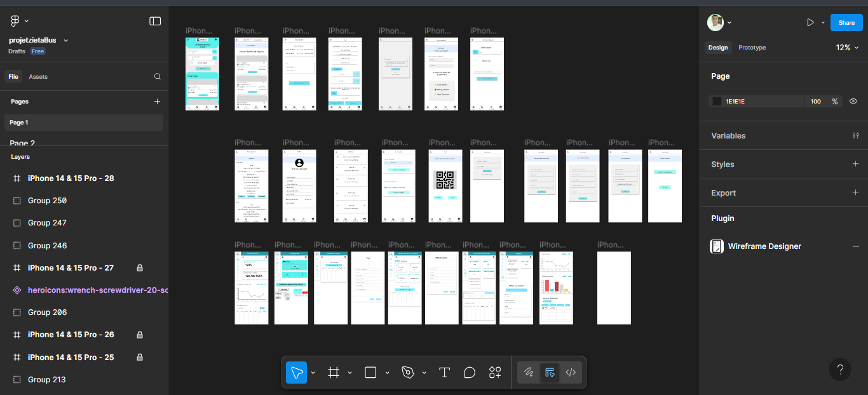The height and width of the screenshot is (395, 868).
Task: Select the Text tool
Action: pyautogui.click(x=444, y=372)
